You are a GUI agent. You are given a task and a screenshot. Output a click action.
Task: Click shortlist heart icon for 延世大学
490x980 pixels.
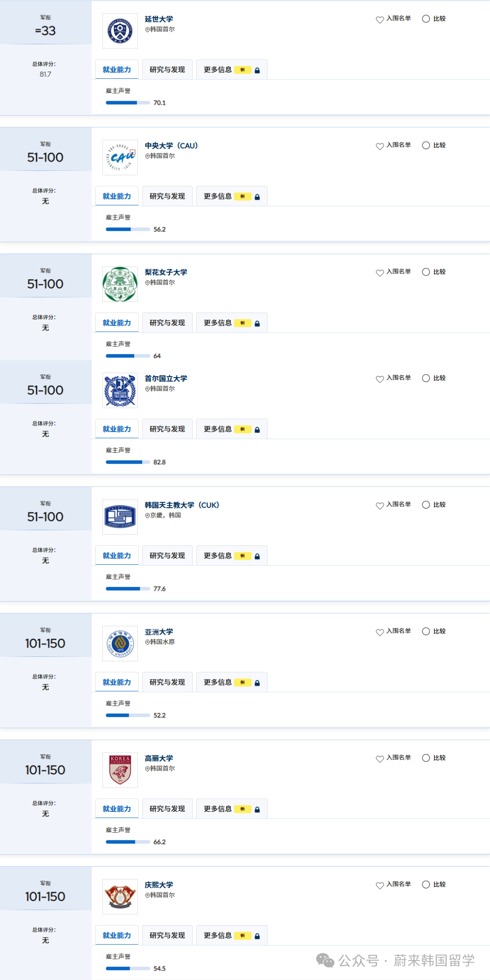(x=380, y=19)
